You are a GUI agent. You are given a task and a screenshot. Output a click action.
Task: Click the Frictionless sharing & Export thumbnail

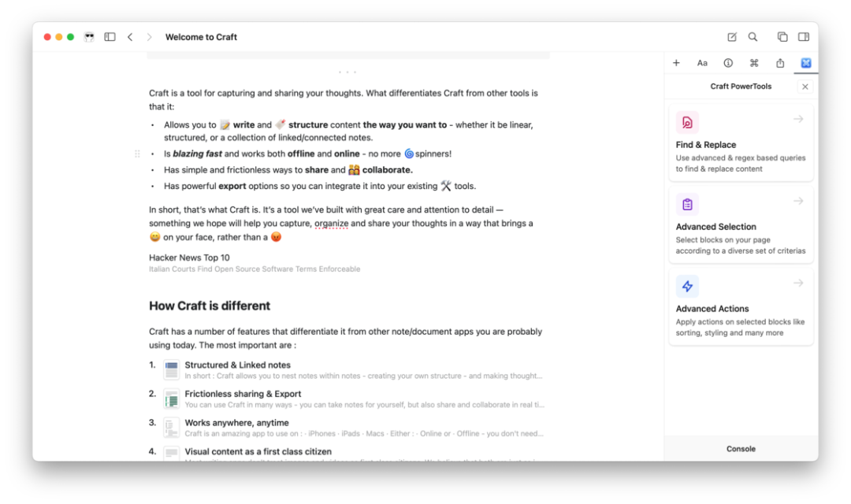[x=171, y=398]
